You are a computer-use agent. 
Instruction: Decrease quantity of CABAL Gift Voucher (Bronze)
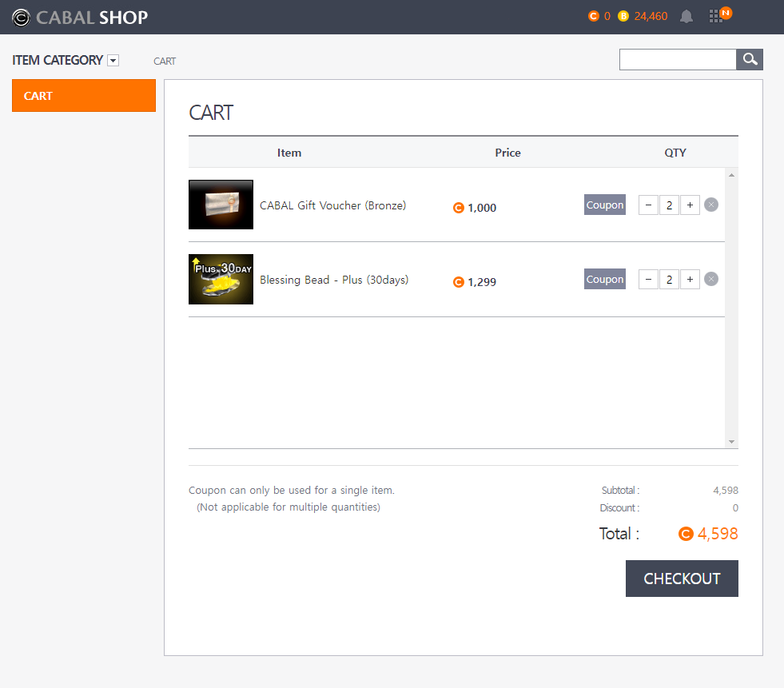point(648,205)
